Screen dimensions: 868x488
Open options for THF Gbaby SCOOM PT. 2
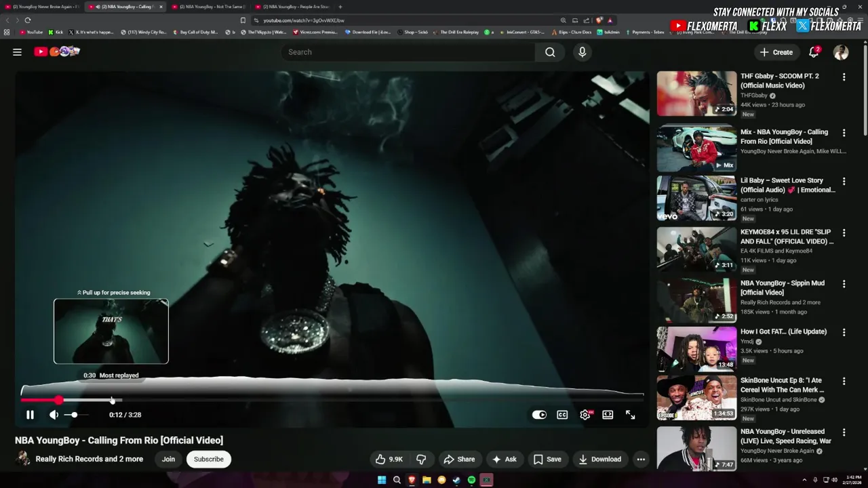click(844, 77)
